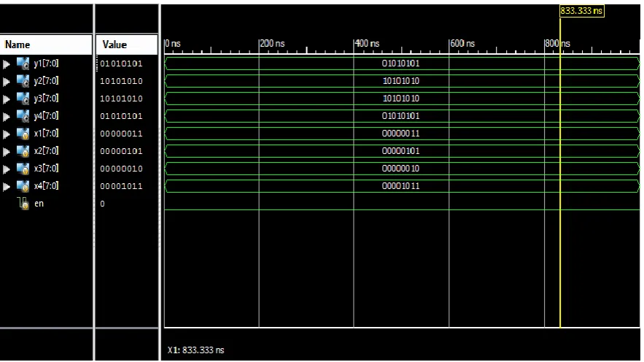Select the x4[7:0] signal name
644x362 pixels.
(x=47, y=185)
